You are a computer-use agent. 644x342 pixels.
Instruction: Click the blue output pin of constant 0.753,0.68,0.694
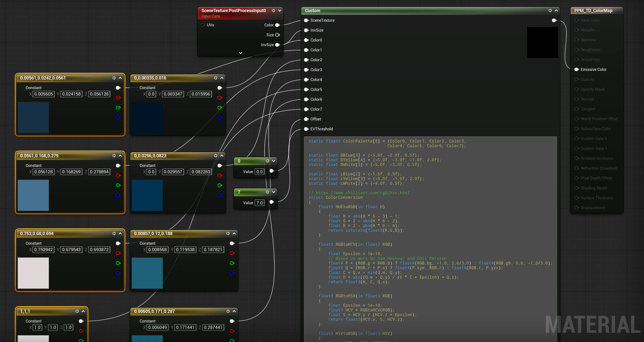[x=118, y=273]
